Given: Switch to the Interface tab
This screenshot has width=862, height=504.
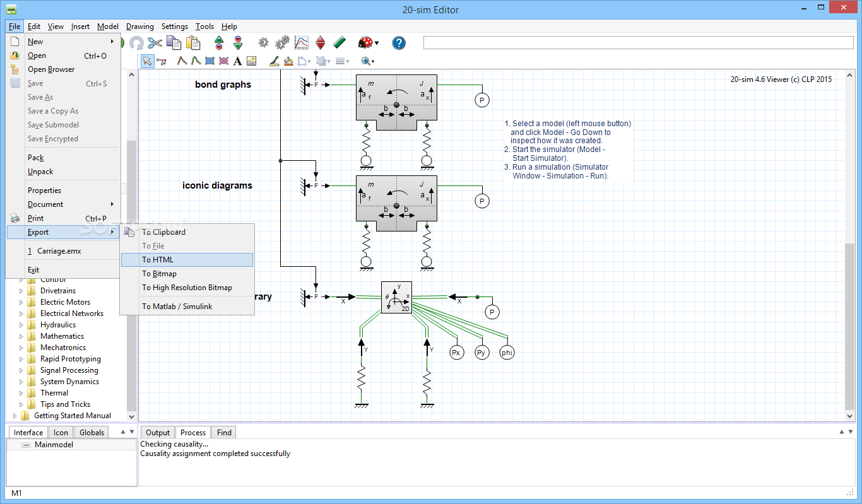Looking at the screenshot, I should 28,433.
